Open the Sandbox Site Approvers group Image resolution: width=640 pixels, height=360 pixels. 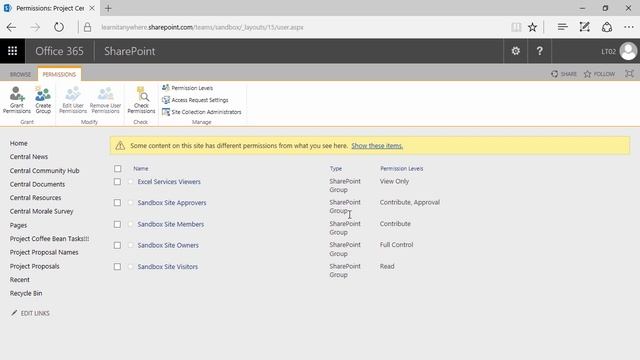point(172,203)
